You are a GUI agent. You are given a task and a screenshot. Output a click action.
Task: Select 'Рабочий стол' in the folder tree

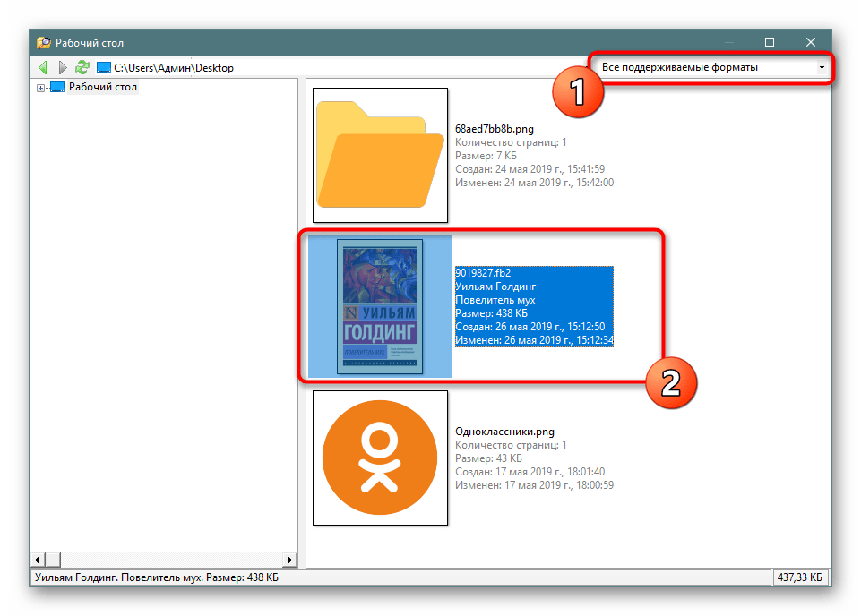[x=103, y=88]
